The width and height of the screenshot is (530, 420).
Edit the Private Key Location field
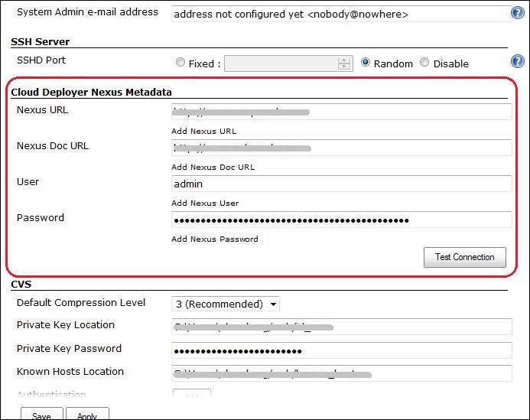pyautogui.click(x=341, y=327)
